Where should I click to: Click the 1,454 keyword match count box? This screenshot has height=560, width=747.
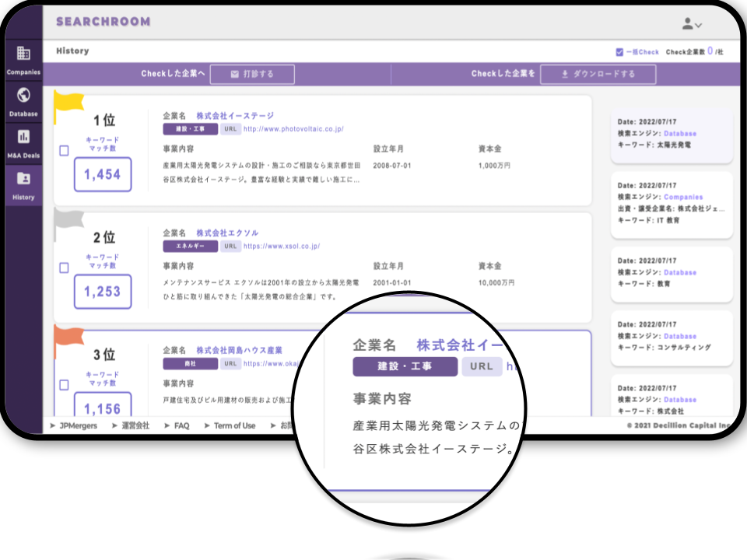coord(102,174)
